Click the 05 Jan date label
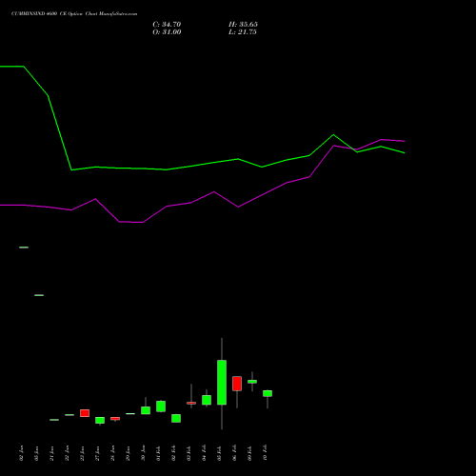 (36, 453)
